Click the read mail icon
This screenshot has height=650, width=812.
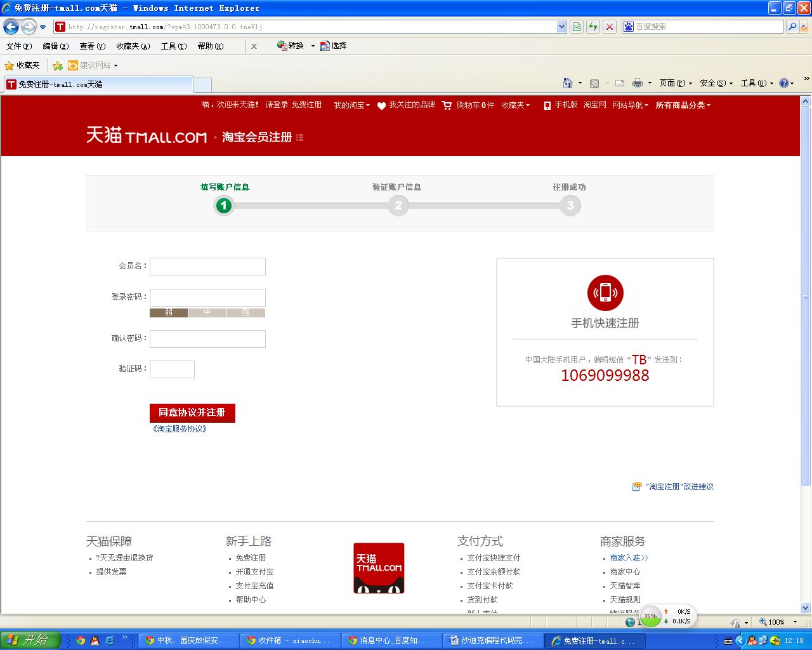620,83
